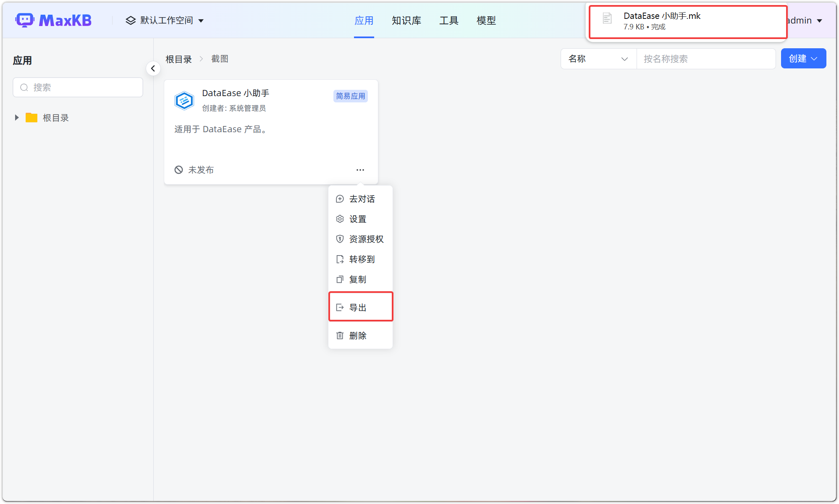Collapse the left sidebar with chevron
839x504 pixels.
pyautogui.click(x=153, y=68)
